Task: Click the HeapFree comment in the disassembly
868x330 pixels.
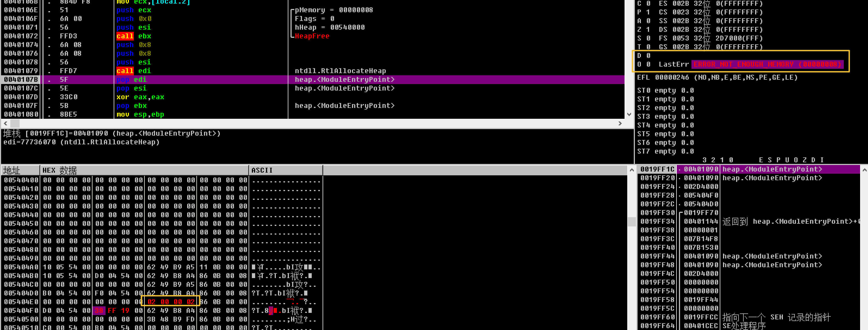Action: point(312,36)
